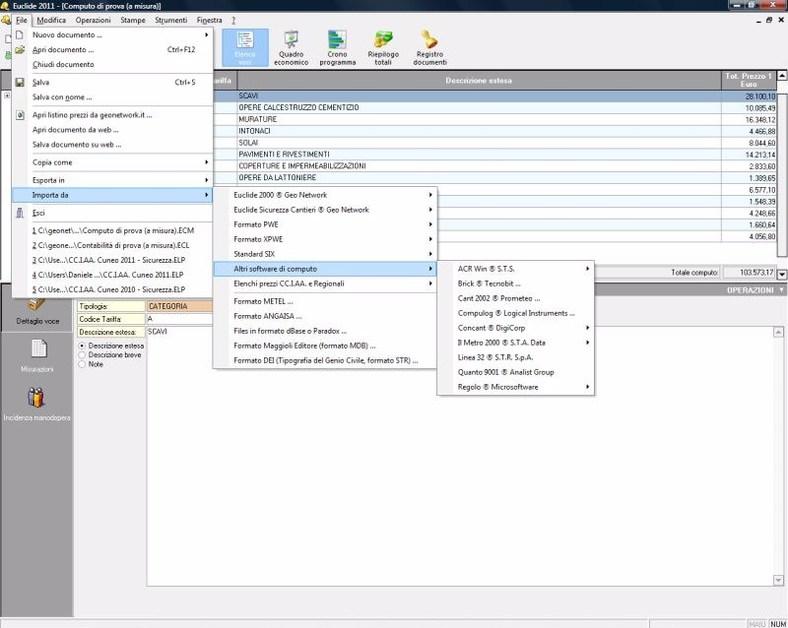Select the Elenco voci toolbar icon
Viewport: 788px width, 628px height.
[245, 47]
